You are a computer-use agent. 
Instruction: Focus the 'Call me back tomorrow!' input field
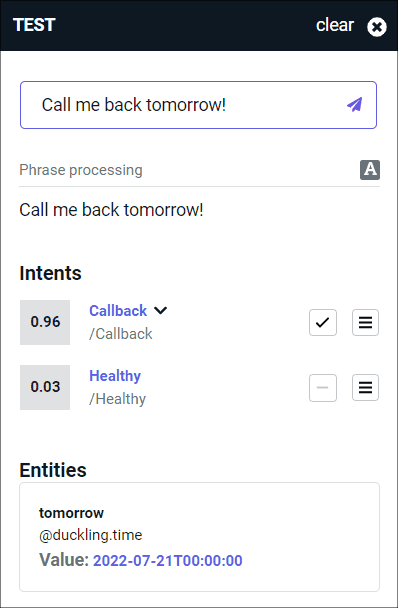198,105
